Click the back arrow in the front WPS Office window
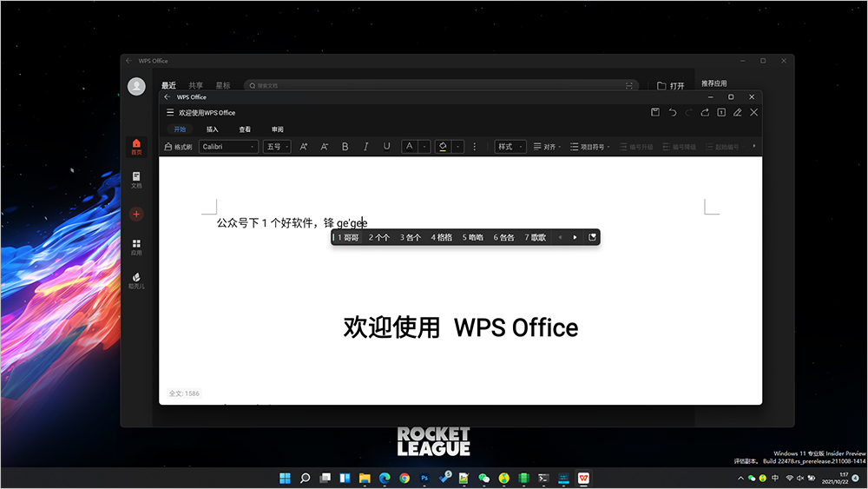Screen dimensions: 868x489 tap(168, 97)
